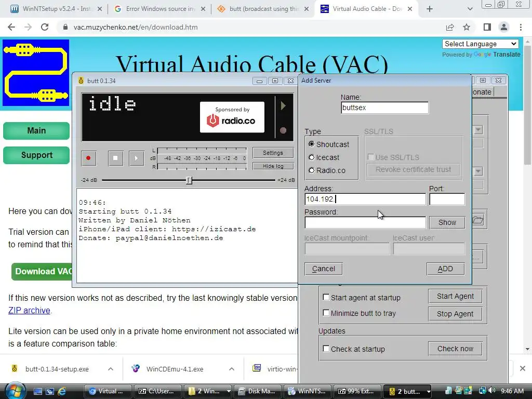Viewport: 532px width, 399px height.
Task: Cancel the Add Server dialog
Action: coord(323,269)
